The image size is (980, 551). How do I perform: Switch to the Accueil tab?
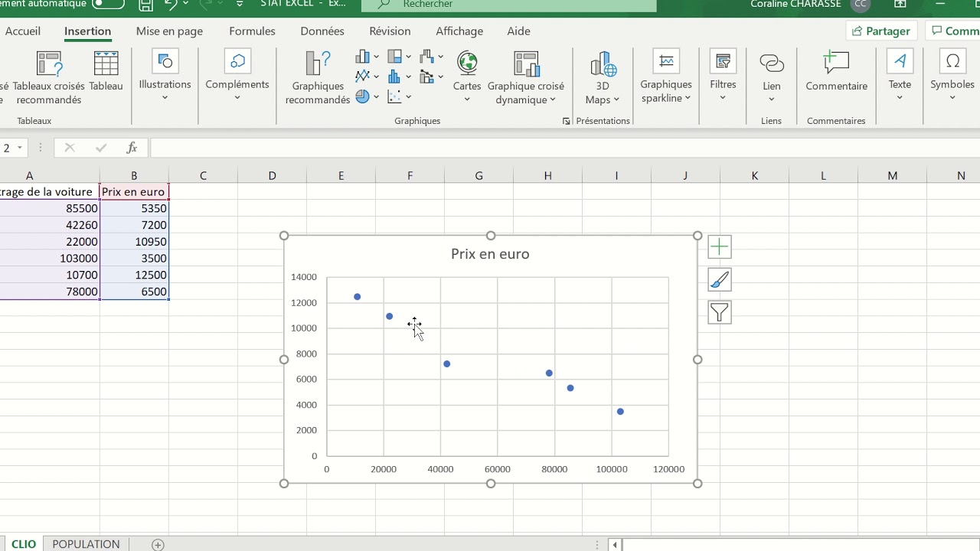(23, 31)
